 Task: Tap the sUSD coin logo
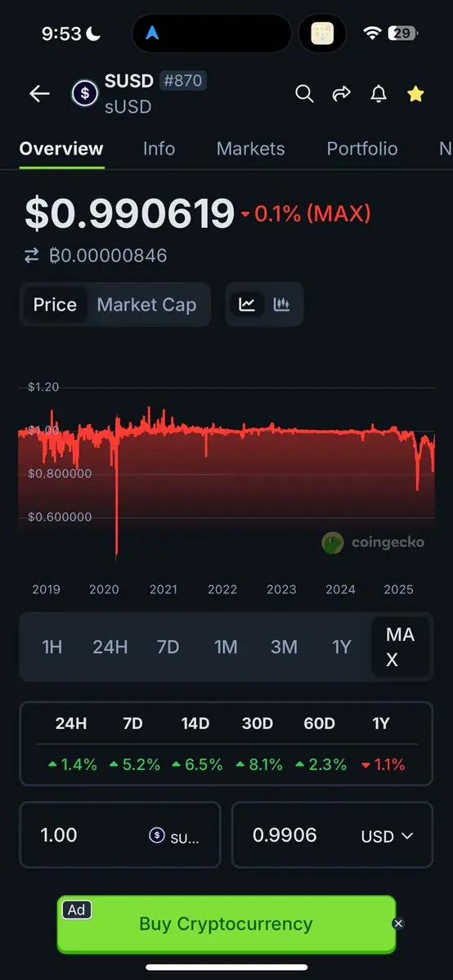(x=84, y=94)
